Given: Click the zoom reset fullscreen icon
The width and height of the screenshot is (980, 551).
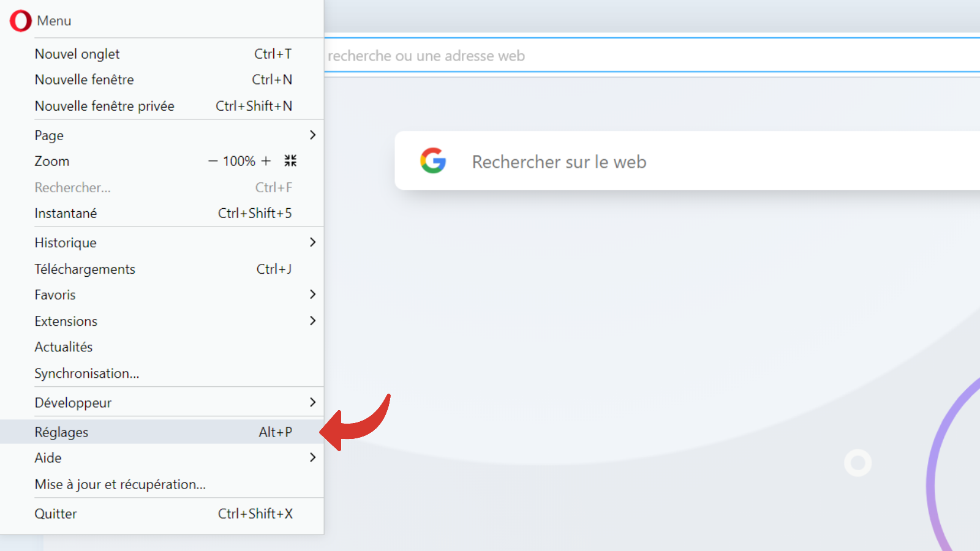Looking at the screenshot, I should tap(290, 161).
